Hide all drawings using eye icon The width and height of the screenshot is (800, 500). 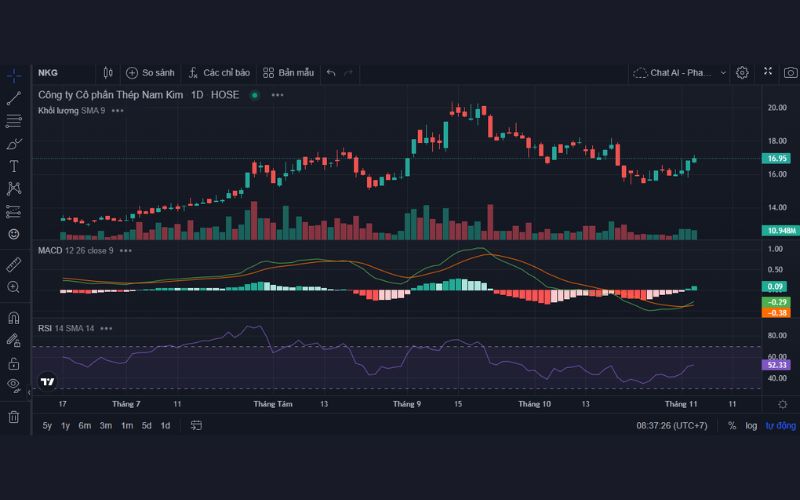14,384
